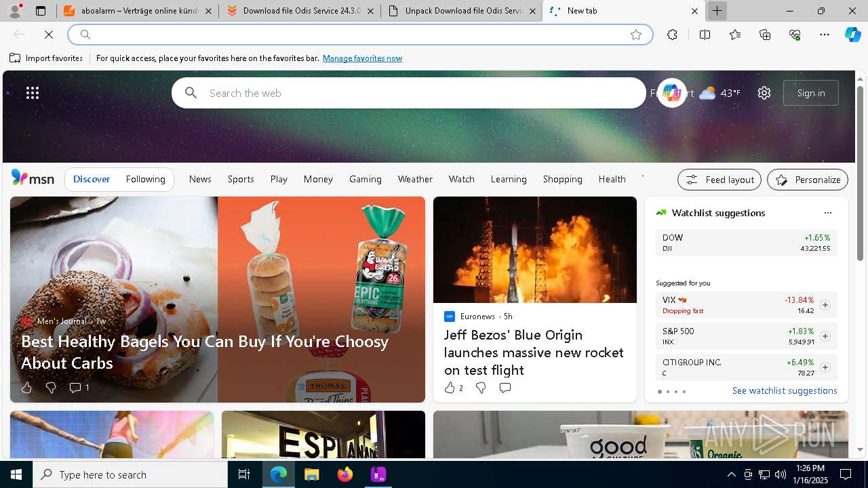
Task: Open a new browser tab
Action: (x=717, y=11)
